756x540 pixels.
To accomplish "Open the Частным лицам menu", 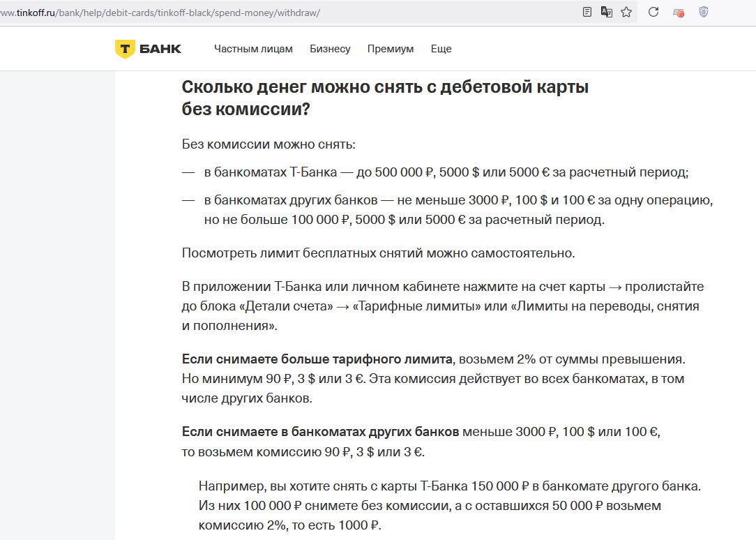I will tap(253, 49).
